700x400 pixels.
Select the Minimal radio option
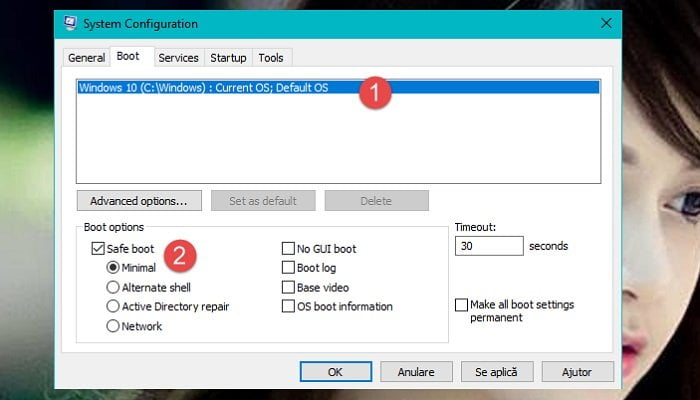click(113, 268)
